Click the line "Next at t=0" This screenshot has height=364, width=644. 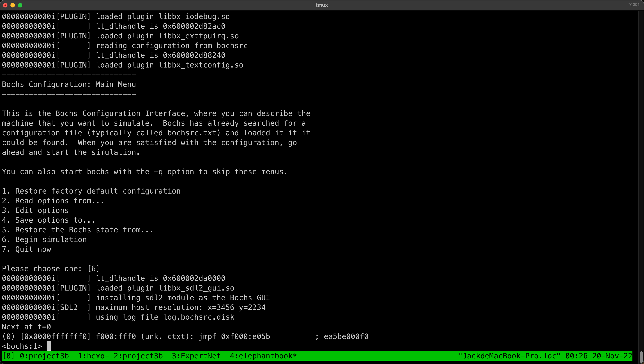click(26, 327)
